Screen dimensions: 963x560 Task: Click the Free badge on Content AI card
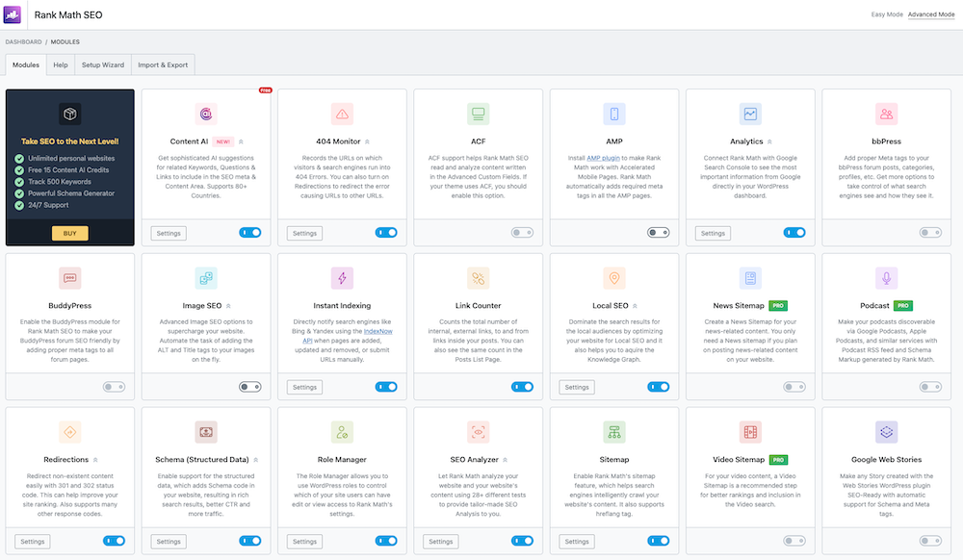pyautogui.click(x=266, y=90)
